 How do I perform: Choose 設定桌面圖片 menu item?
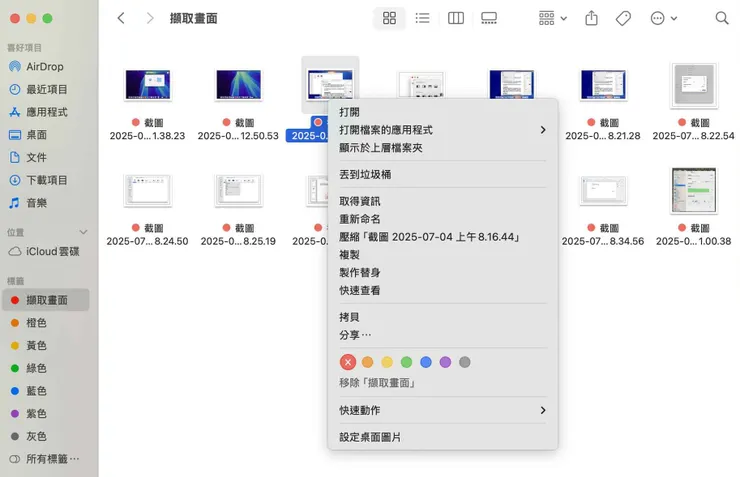(x=443, y=437)
